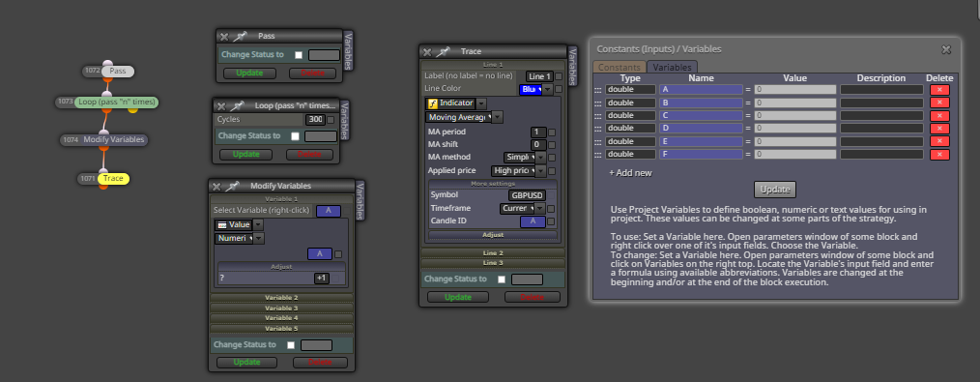Grab the drag handle of variable B row

coord(598,103)
